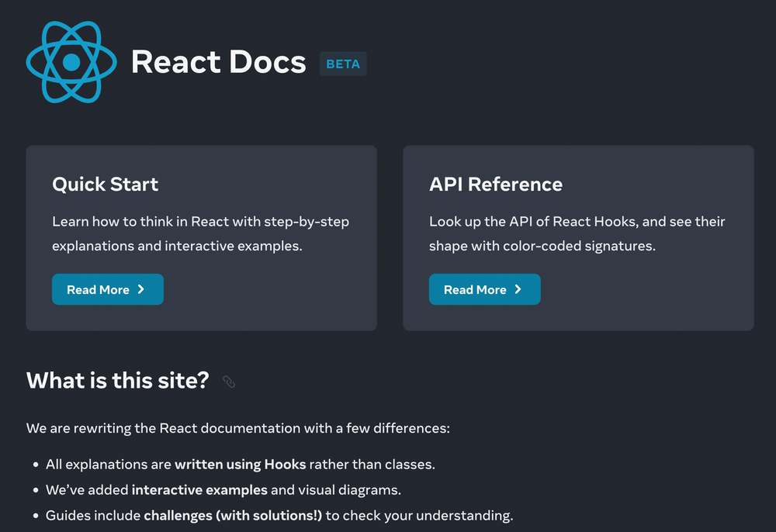
Task: Select the 'What is this site?' heading
Action: point(117,381)
